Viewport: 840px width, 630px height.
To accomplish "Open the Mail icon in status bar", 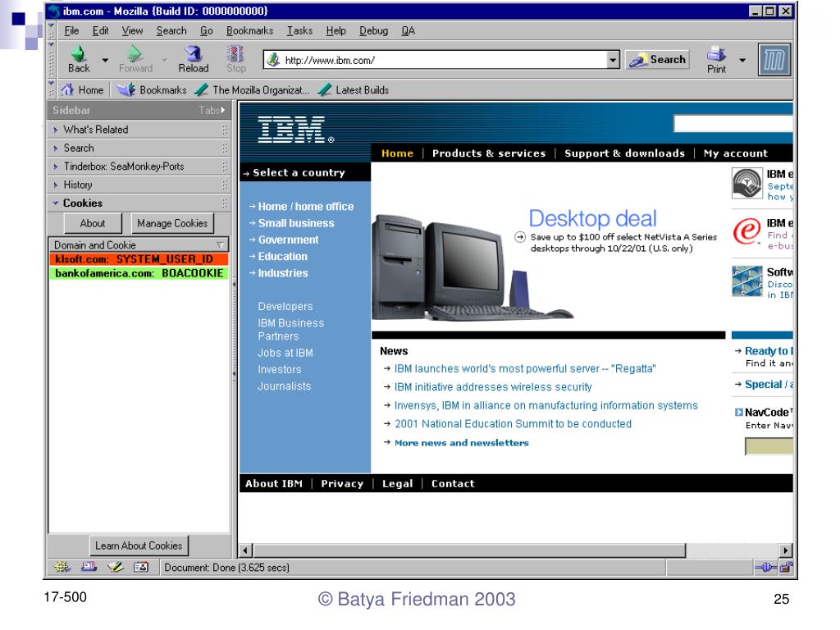I will tap(89, 566).
